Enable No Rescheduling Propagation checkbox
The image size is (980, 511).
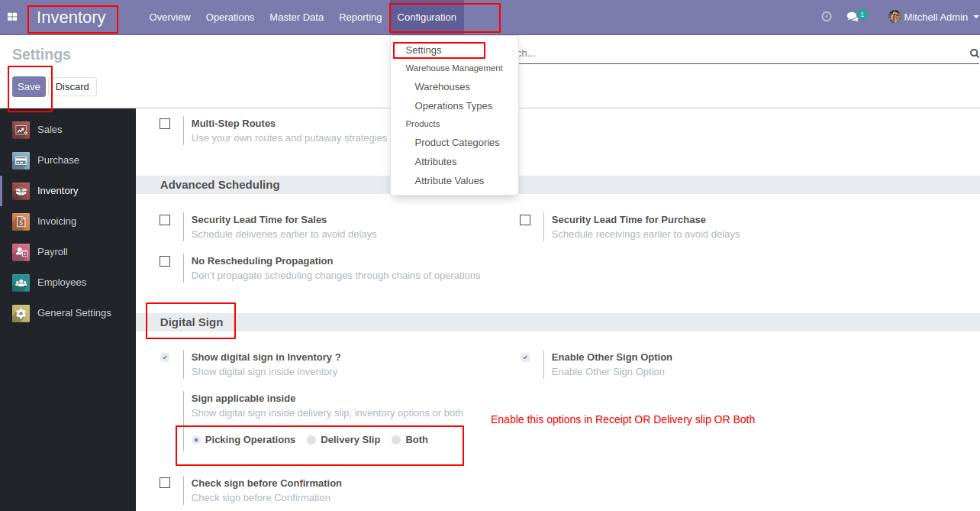click(165, 261)
